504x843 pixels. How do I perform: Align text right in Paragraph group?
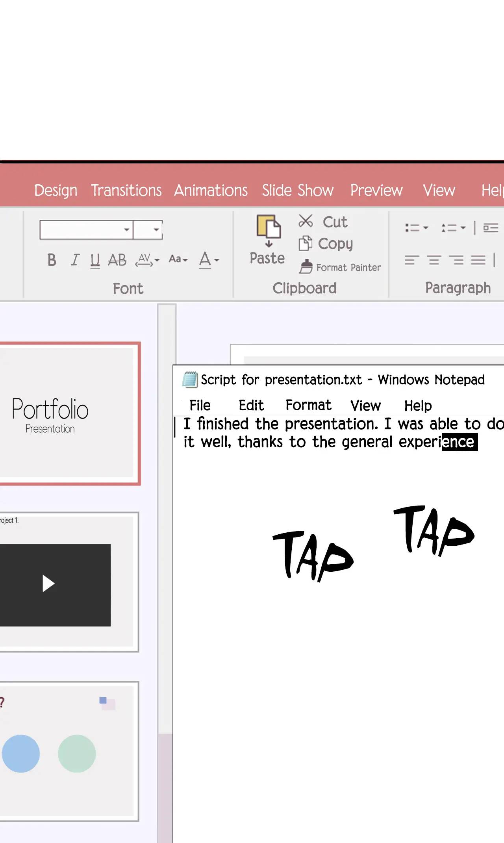[x=456, y=260]
